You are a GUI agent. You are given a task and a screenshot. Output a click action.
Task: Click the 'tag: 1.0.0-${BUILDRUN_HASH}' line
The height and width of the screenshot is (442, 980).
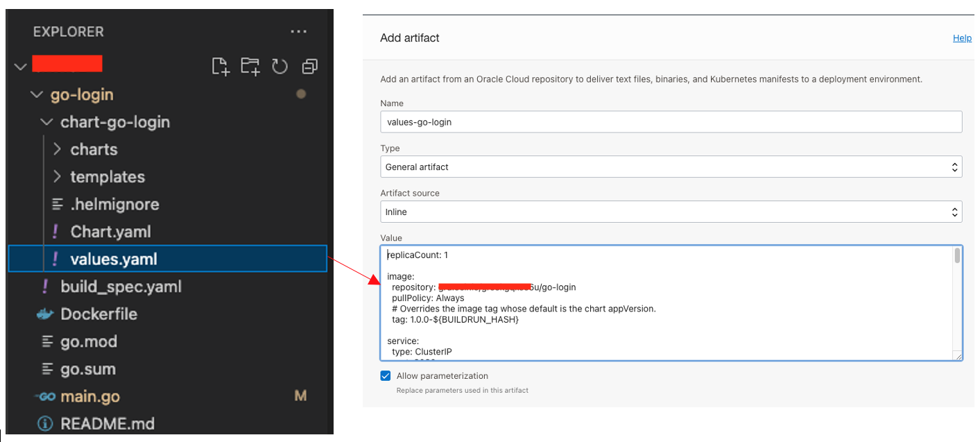(x=456, y=320)
